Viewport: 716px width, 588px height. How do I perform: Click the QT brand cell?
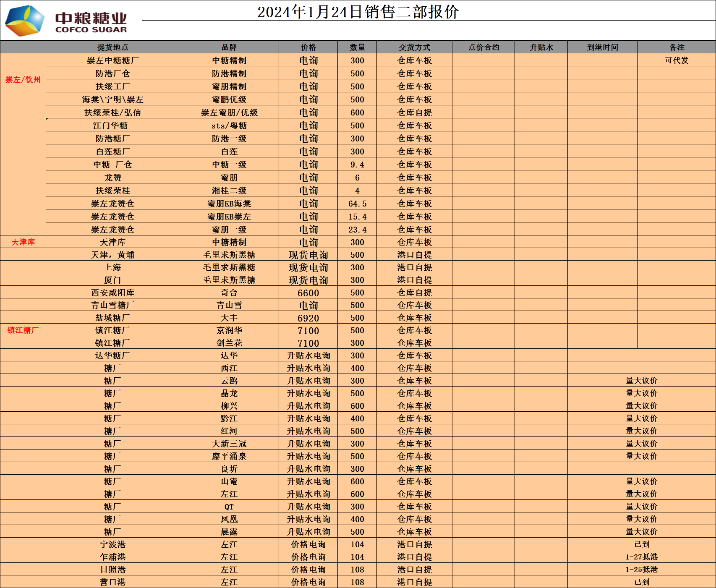tap(229, 507)
